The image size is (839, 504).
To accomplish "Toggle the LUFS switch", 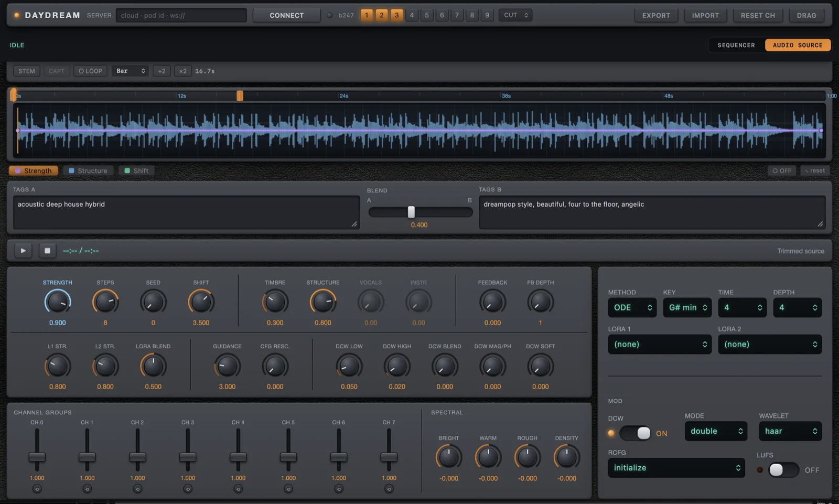I will click(784, 470).
